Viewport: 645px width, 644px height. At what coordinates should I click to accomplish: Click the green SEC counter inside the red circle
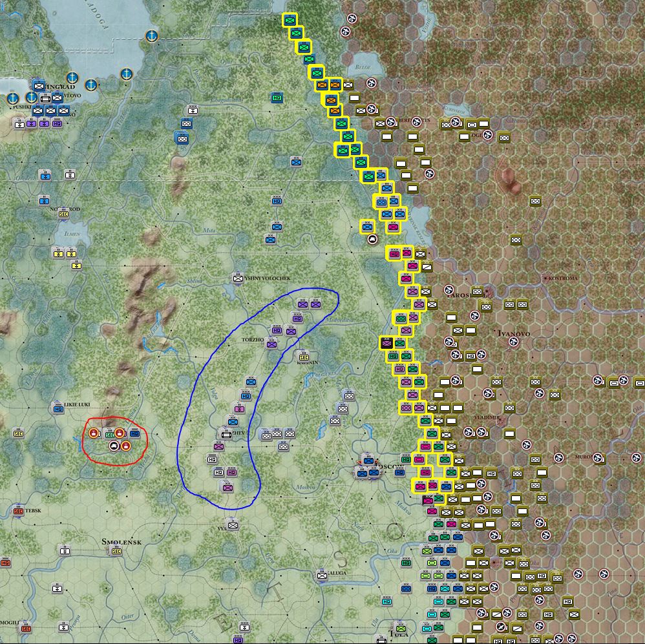click(109, 435)
